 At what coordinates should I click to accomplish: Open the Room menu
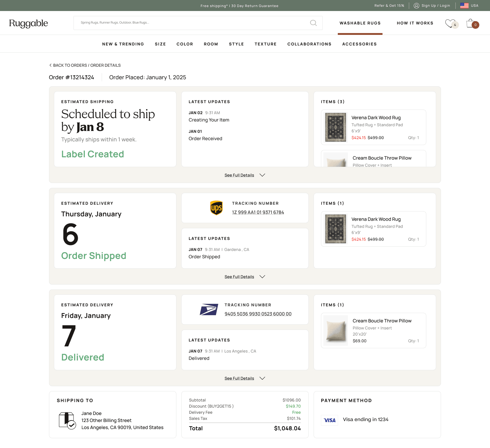click(211, 44)
